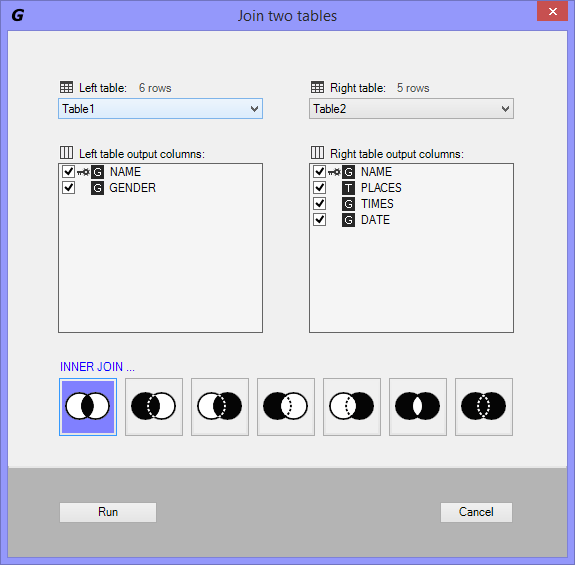Click the Left table grid icon
The height and width of the screenshot is (565, 575).
point(66,87)
